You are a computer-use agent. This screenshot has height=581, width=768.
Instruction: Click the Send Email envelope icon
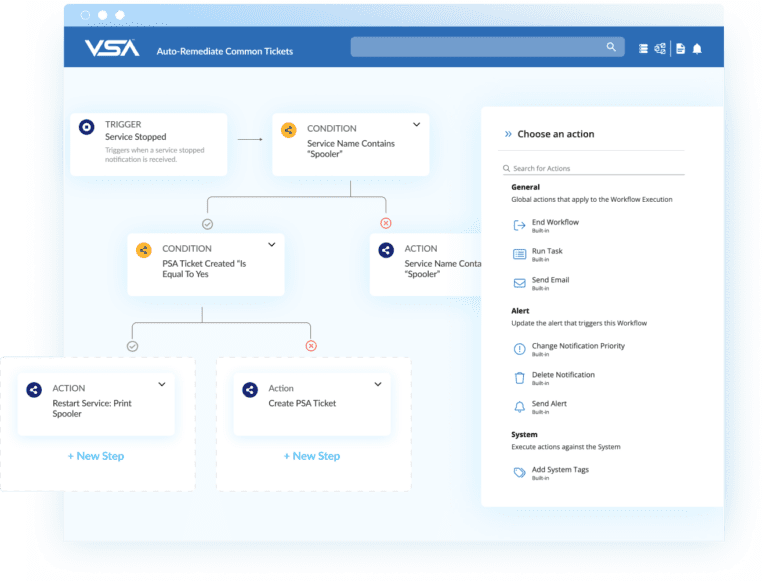(x=519, y=283)
